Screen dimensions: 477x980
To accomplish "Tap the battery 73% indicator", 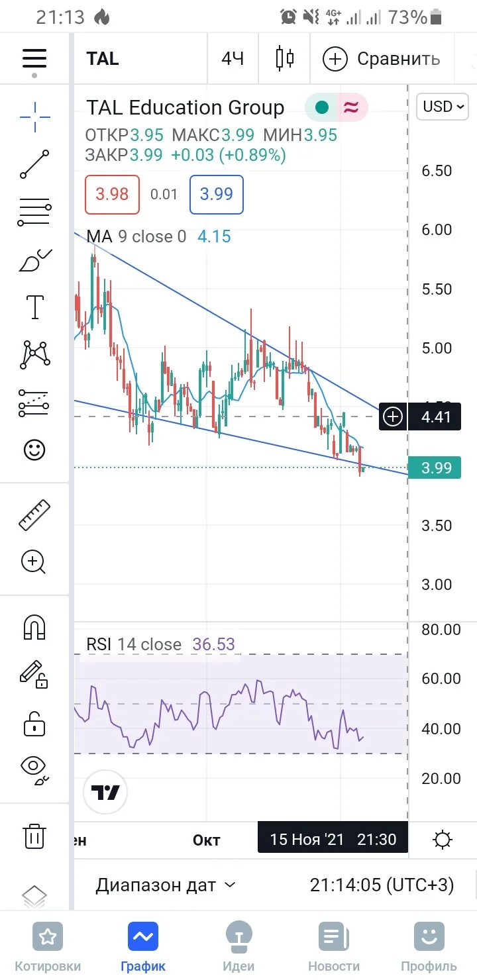I will [x=416, y=17].
